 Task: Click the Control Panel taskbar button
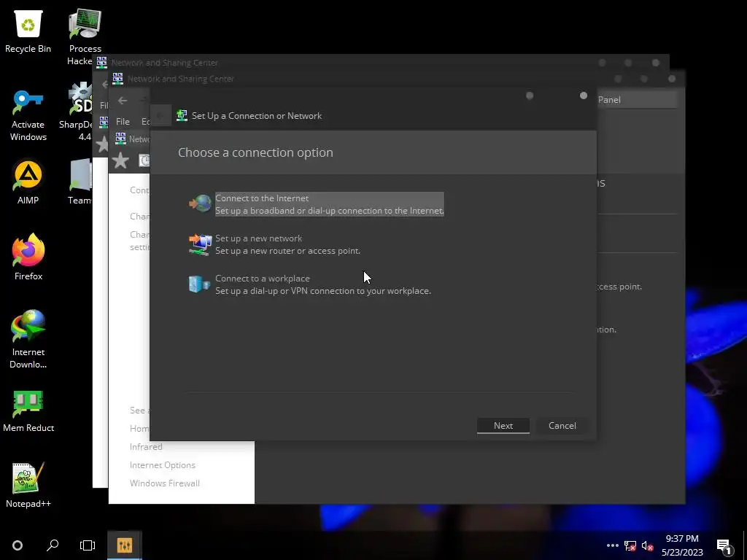[124, 545]
